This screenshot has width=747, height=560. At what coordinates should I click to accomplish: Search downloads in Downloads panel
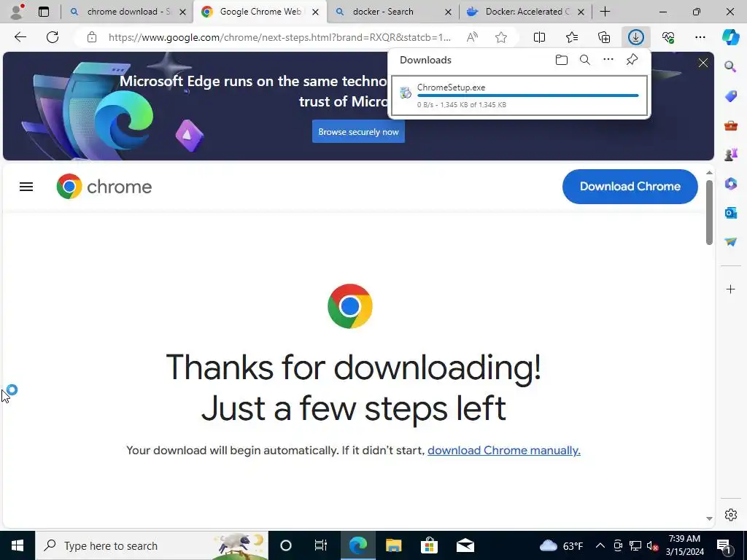click(585, 60)
